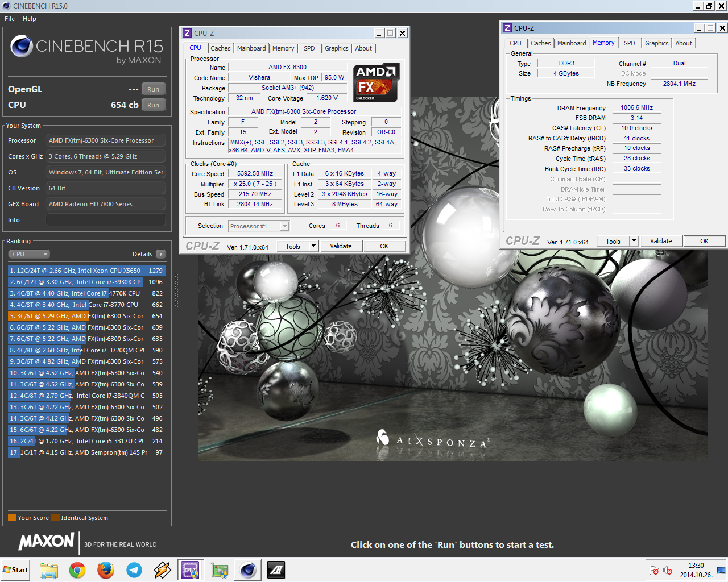Open Windows Explorer folder icon in the taskbar
Screen dimensions: 728x582
coord(49,570)
